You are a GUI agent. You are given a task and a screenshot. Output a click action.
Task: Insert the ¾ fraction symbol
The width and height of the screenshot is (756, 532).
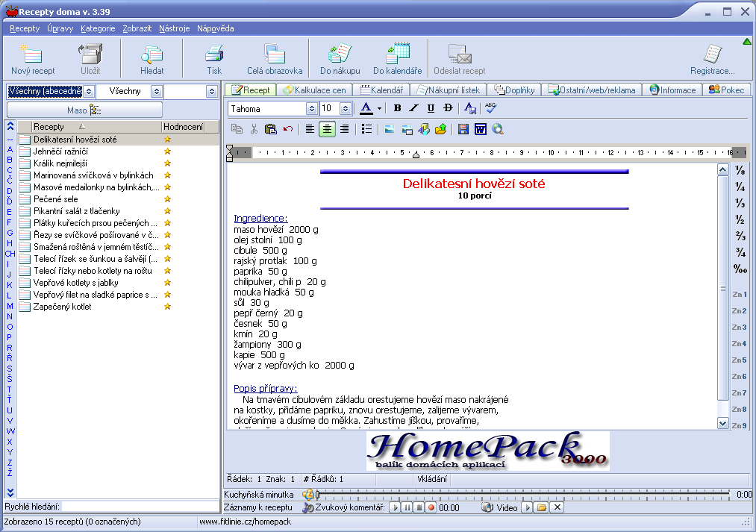740,252
